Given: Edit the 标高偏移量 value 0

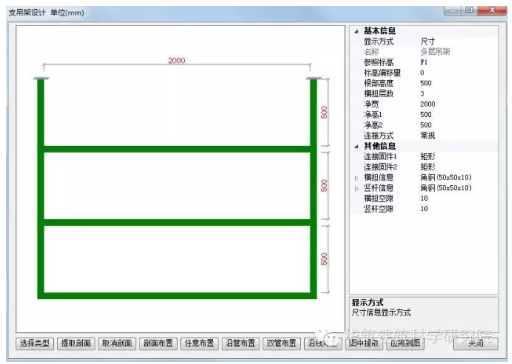Looking at the screenshot, I should click(x=422, y=73).
